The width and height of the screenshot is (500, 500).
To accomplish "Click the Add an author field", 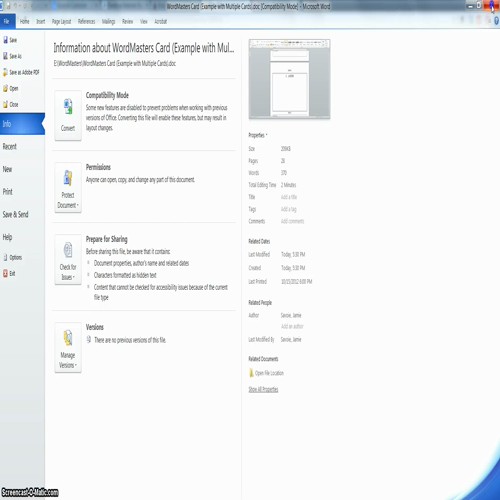I will tap(292, 326).
